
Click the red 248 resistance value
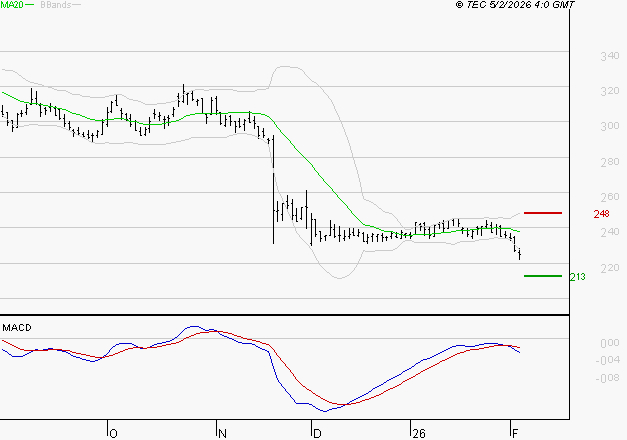[x=601, y=214]
